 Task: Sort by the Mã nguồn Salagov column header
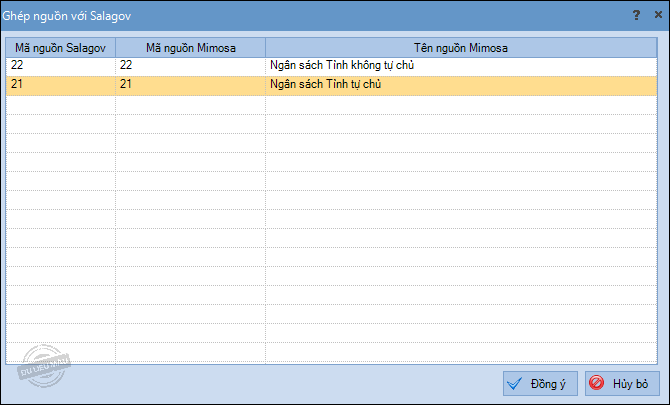pyautogui.click(x=61, y=48)
